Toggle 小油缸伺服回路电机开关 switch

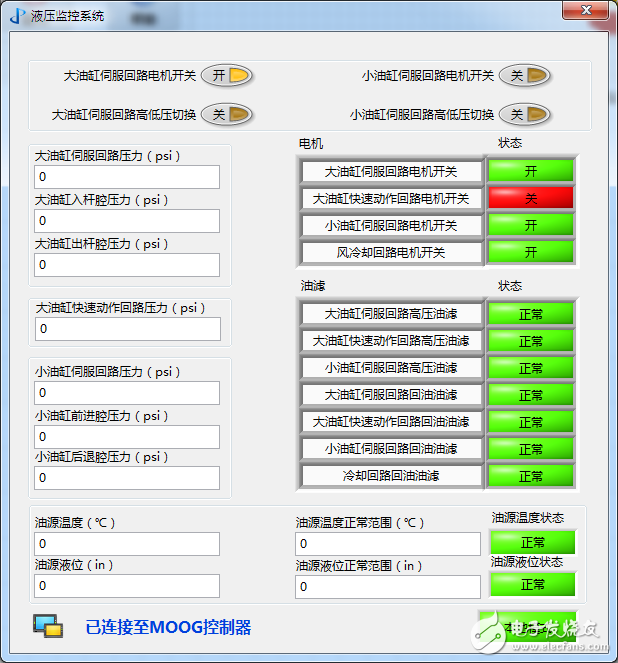click(524, 76)
